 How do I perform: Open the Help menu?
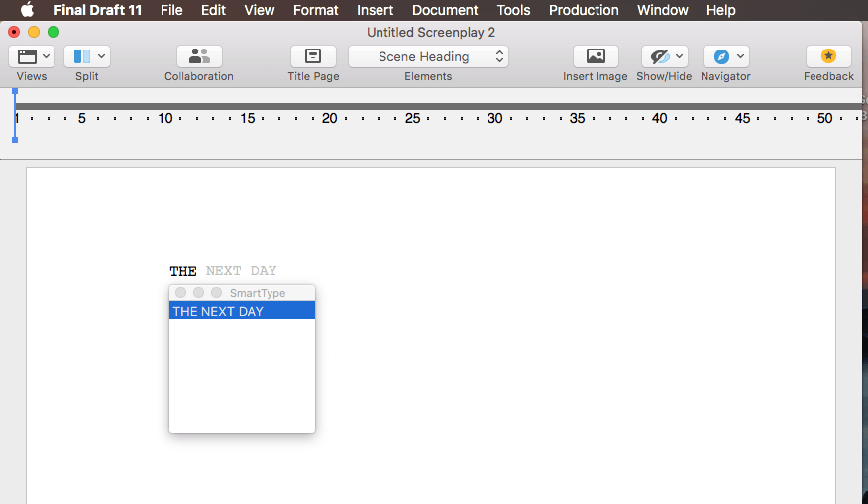(720, 10)
